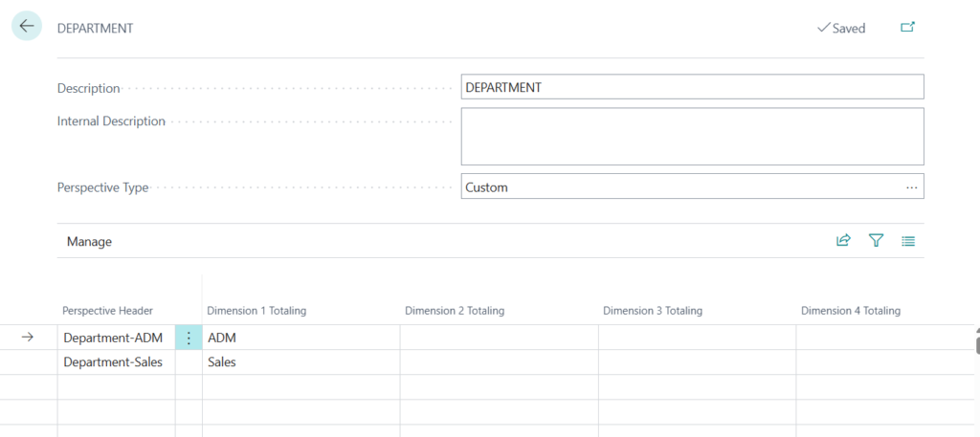Open page in new window icon
The height and width of the screenshot is (437, 980).
coord(907,28)
